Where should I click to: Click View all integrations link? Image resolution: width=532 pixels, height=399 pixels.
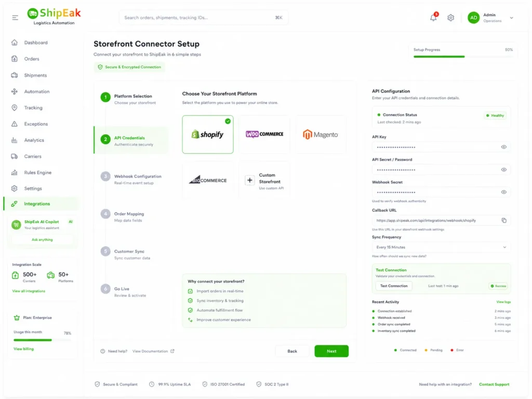[x=29, y=291]
